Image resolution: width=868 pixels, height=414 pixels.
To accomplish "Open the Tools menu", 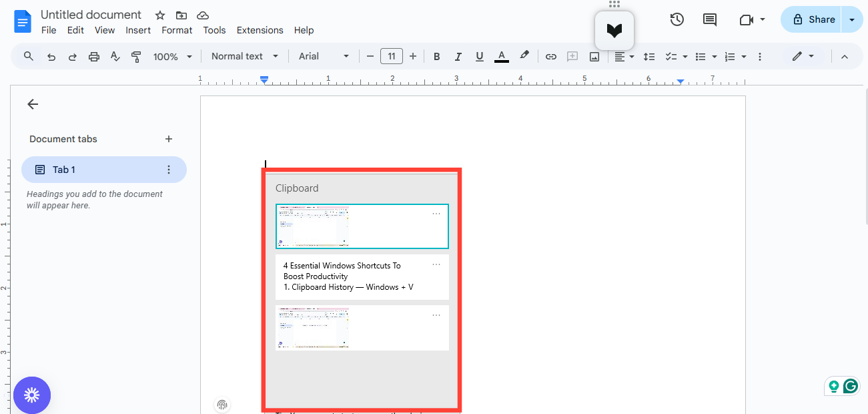I will [214, 30].
